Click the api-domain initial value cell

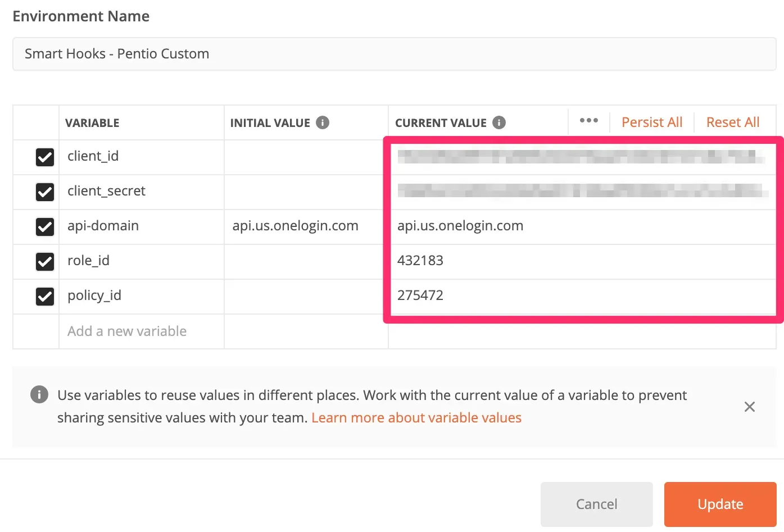pyautogui.click(x=296, y=226)
